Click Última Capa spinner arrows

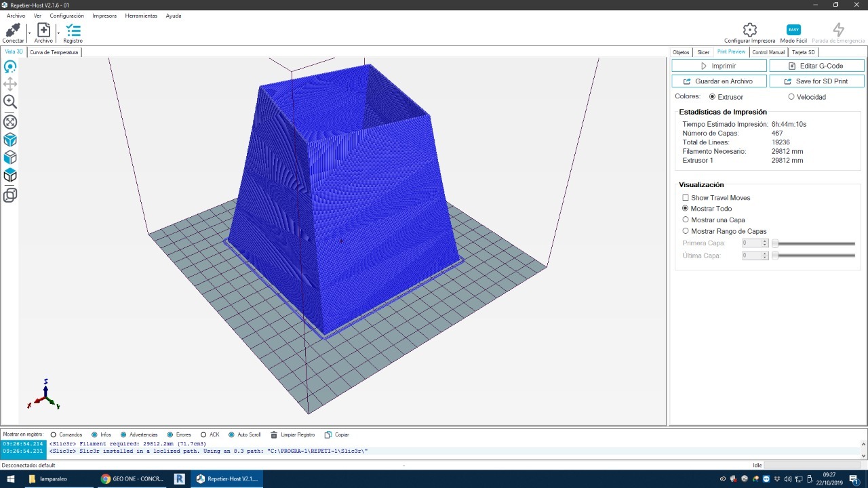765,256
